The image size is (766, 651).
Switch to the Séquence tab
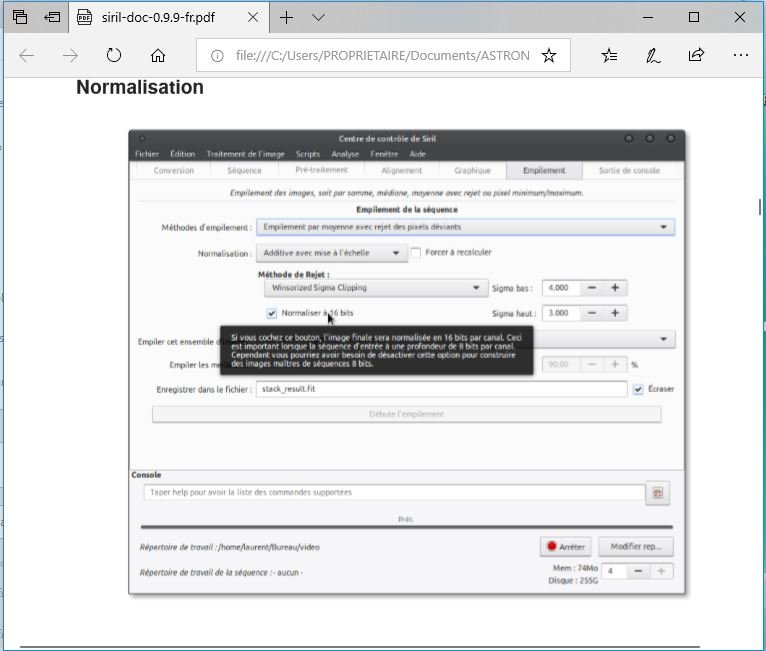coord(244,170)
